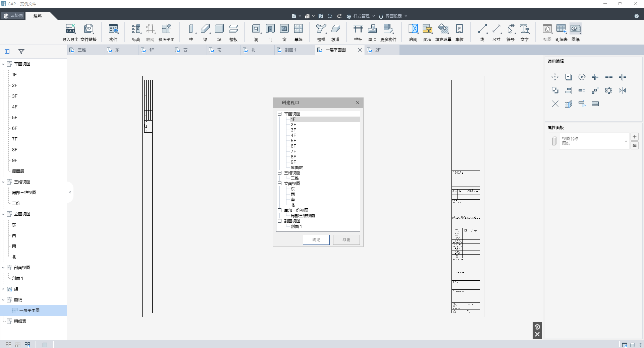Screen dimensions: 644x348
Task: Close the 一层平面图 tab
Action: (x=360, y=50)
